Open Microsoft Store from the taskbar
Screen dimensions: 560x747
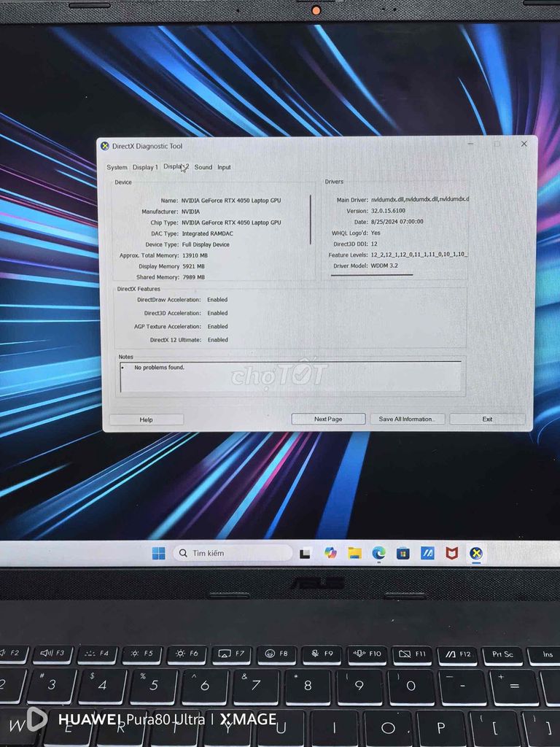click(402, 553)
